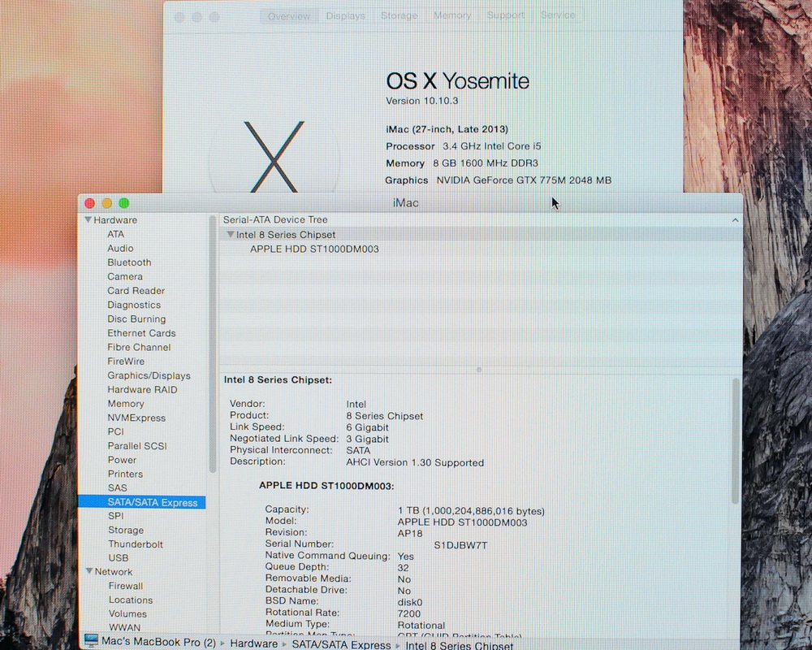The width and height of the screenshot is (812, 650).
Task: Select Diagnostics in the sidebar
Action: coord(134,305)
